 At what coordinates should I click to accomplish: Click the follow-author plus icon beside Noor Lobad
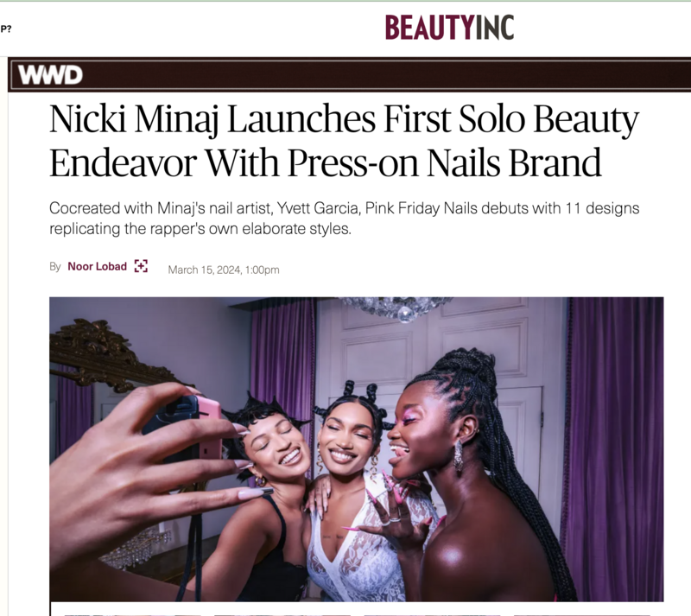click(x=141, y=266)
